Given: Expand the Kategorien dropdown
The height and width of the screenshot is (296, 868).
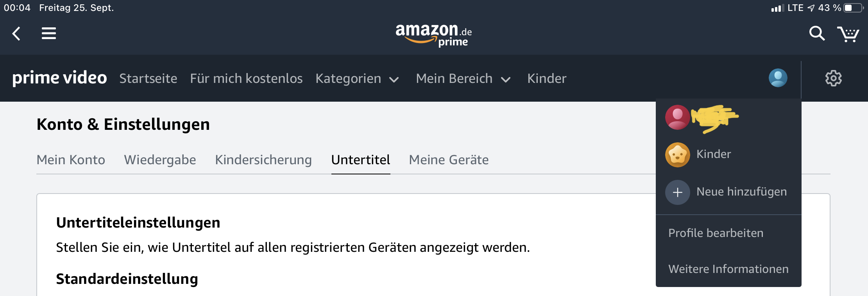Looking at the screenshot, I should coord(357,79).
